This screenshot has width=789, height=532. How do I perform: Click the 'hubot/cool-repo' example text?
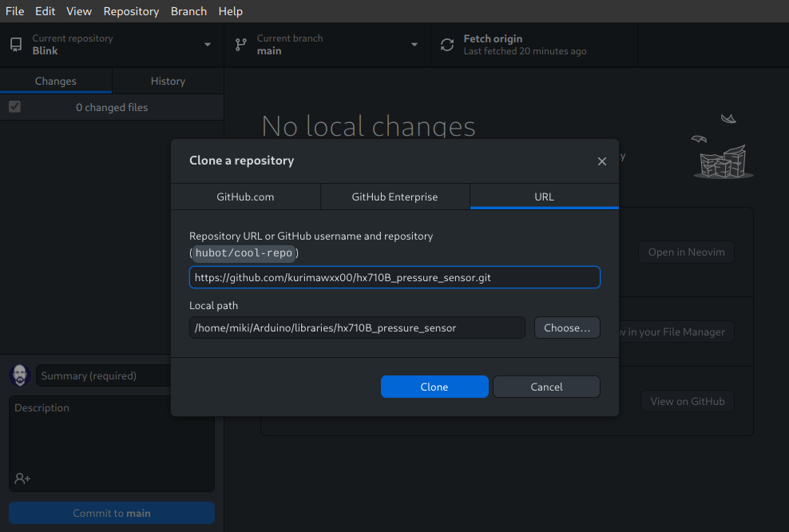(x=244, y=252)
